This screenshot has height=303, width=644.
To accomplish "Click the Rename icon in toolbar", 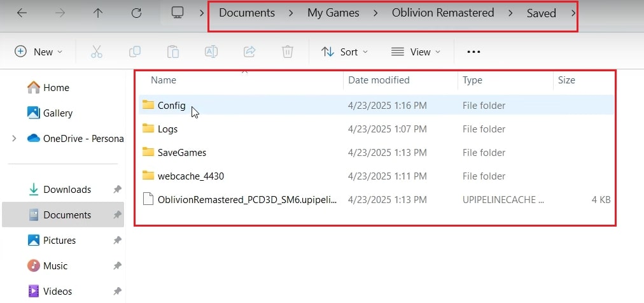I will (211, 52).
